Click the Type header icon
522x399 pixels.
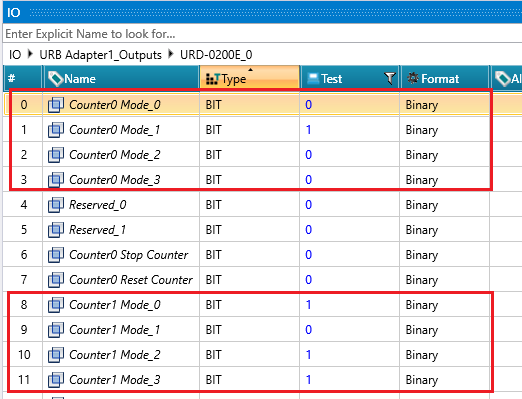(213, 79)
